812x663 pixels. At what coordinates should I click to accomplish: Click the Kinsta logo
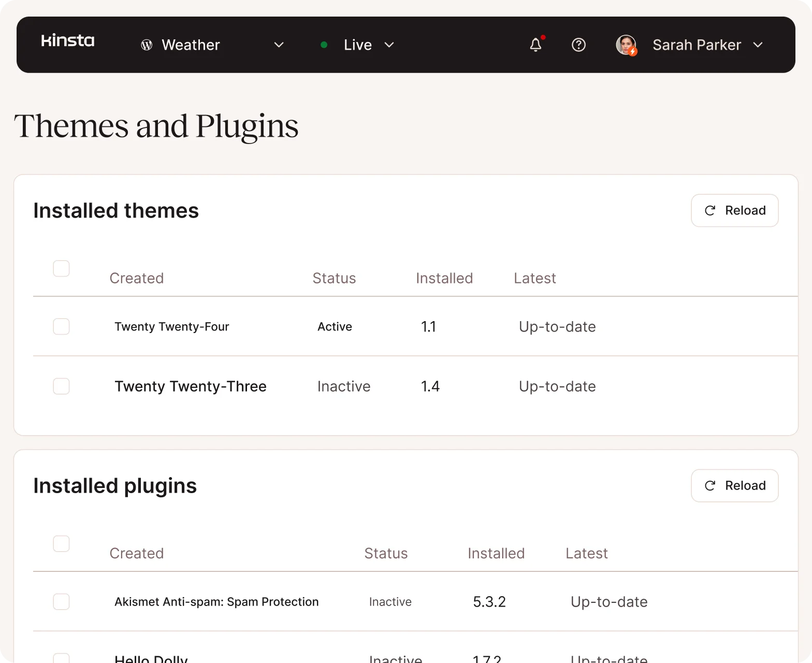point(68,41)
